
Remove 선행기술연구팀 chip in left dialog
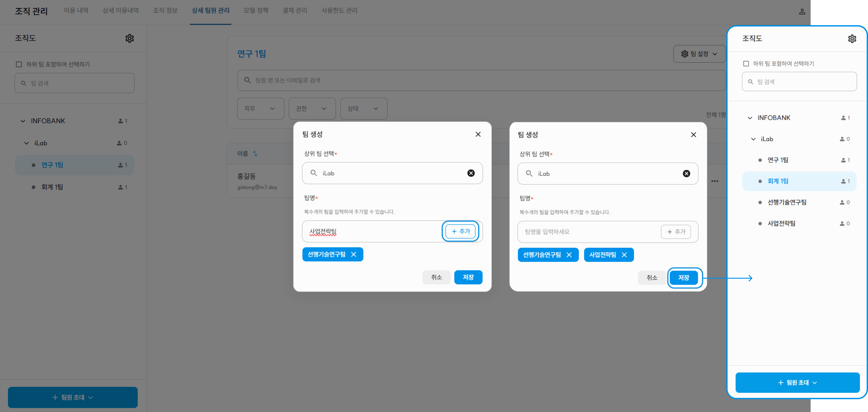point(353,255)
